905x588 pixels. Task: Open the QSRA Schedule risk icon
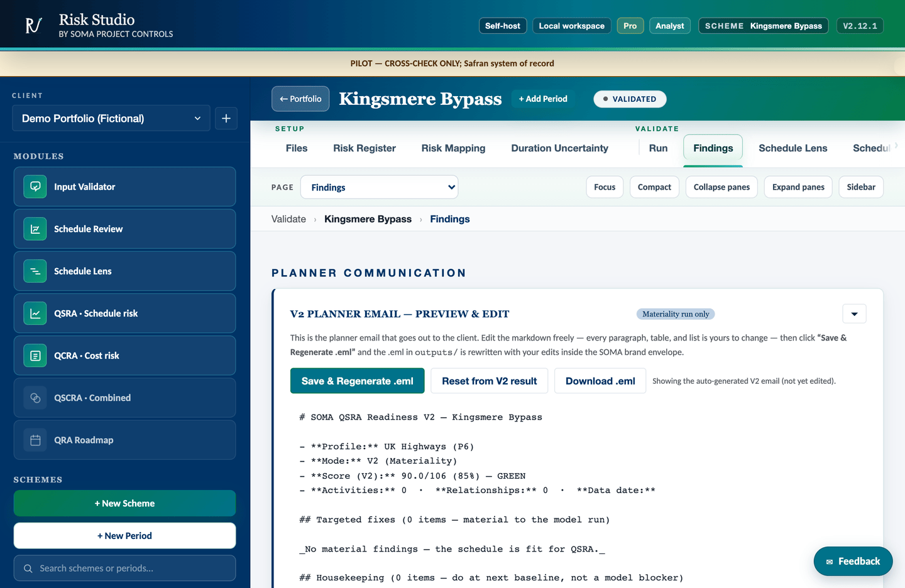35,313
